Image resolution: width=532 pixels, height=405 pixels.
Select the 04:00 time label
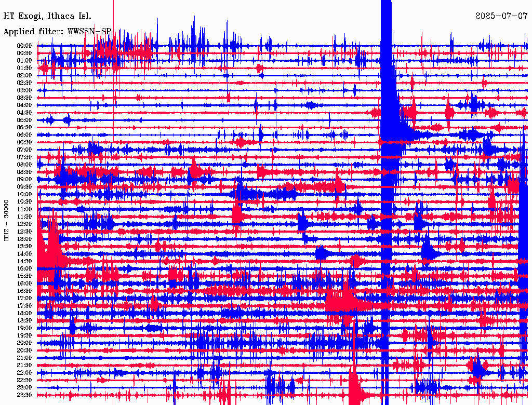click(24, 105)
